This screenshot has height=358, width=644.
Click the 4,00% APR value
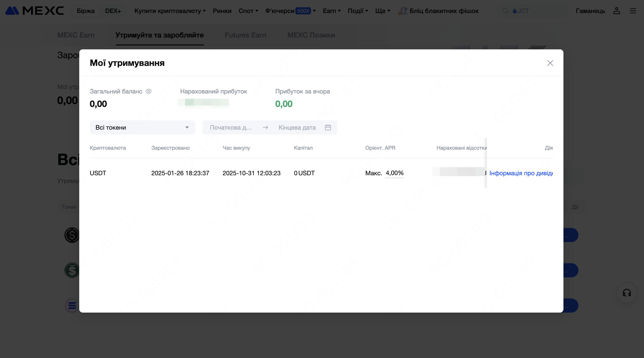(x=394, y=173)
